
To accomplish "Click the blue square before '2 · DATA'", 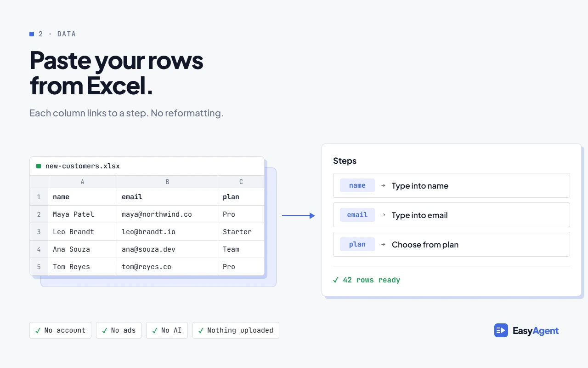I will 32,34.
